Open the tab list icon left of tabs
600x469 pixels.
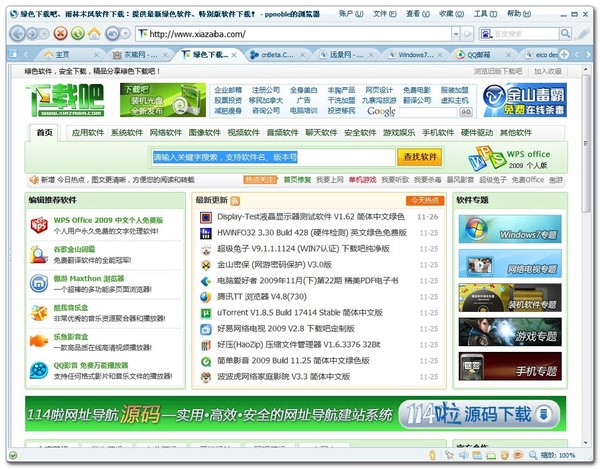click(x=13, y=54)
